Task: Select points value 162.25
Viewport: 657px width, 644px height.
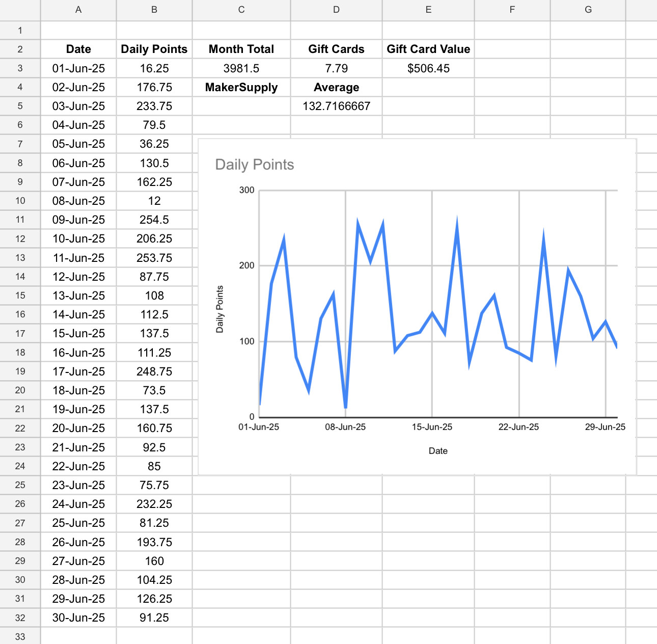Action: [x=154, y=182]
